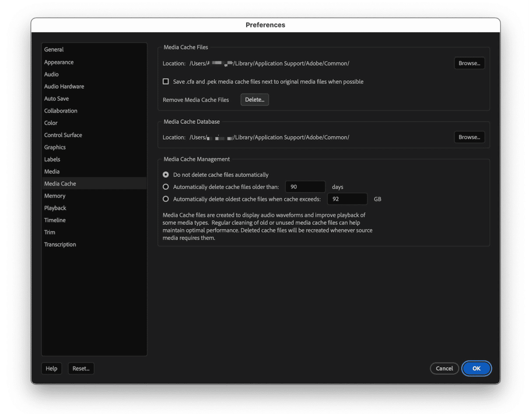Open Audio Hardware preferences

pyautogui.click(x=64, y=87)
